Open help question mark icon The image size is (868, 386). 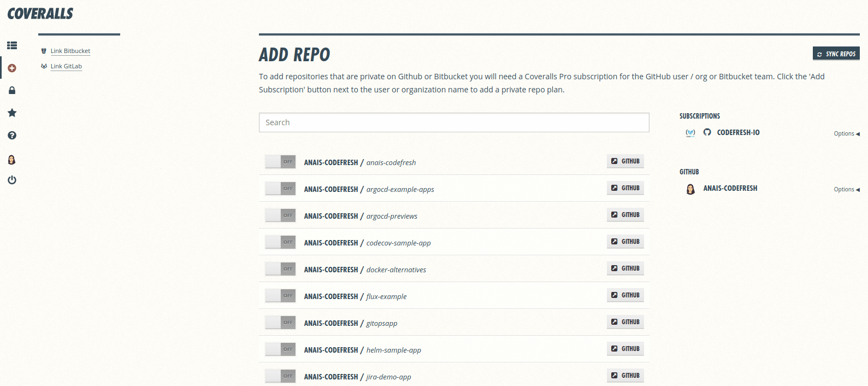click(12, 136)
